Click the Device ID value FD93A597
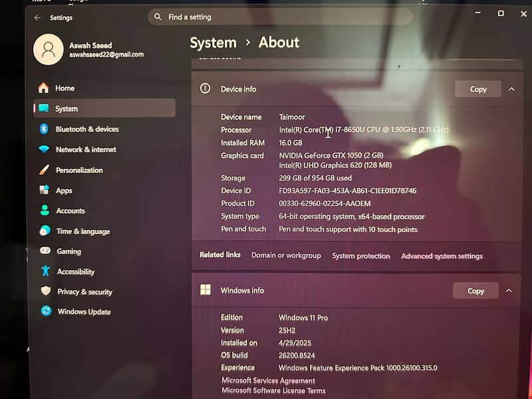The width and height of the screenshot is (532, 399). click(x=347, y=191)
